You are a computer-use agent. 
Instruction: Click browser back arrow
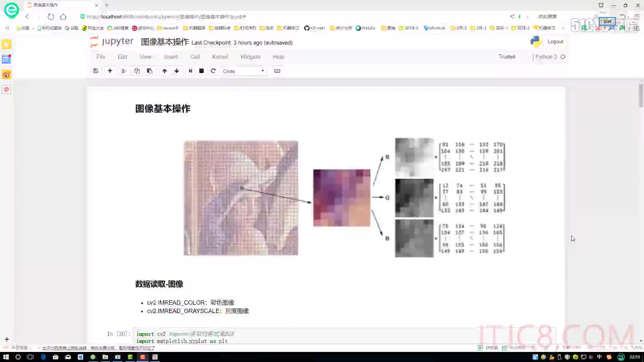tap(27, 16)
